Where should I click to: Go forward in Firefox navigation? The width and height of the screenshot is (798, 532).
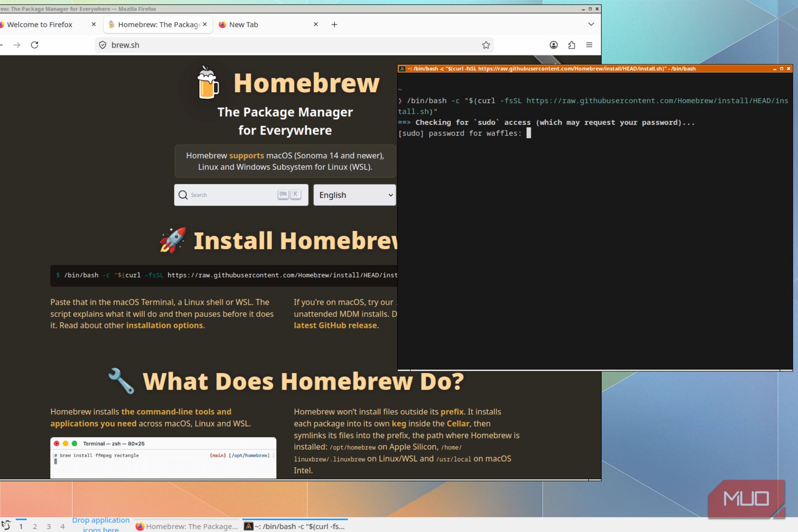click(x=17, y=45)
